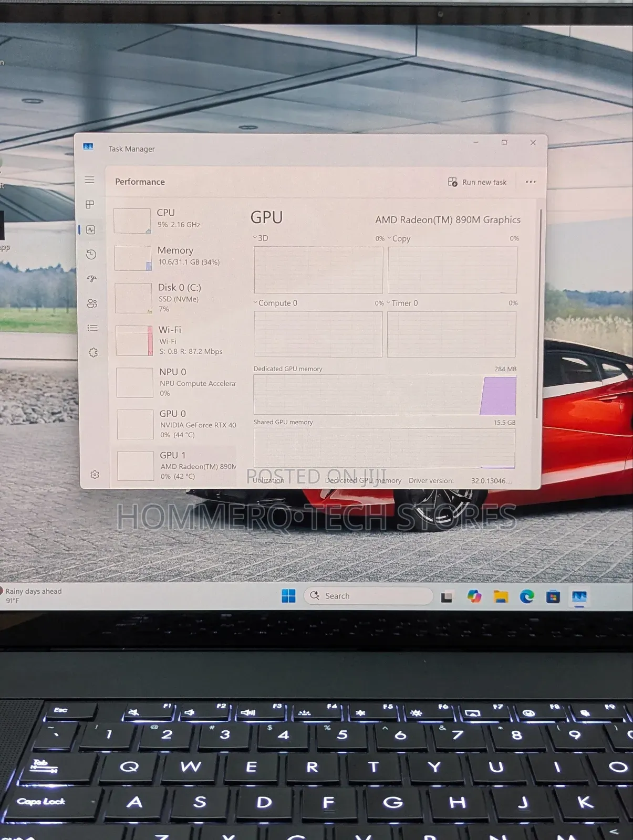Open the Startup apps icon in sidebar
The height and width of the screenshot is (840, 633).
tap(92, 279)
